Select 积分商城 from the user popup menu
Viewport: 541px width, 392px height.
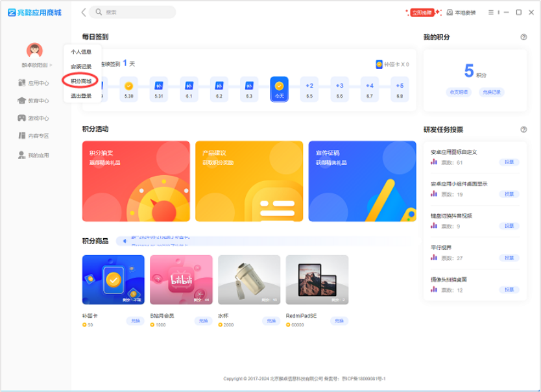click(81, 81)
